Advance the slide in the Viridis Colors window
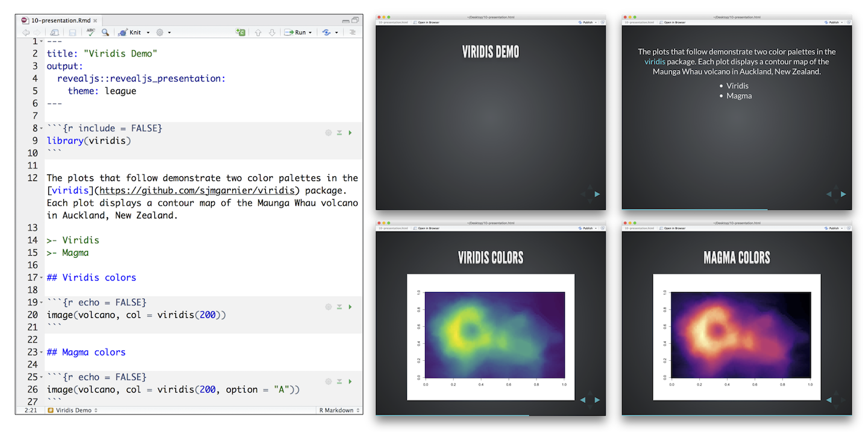Image resolution: width=868 pixels, height=432 pixels. [597, 399]
